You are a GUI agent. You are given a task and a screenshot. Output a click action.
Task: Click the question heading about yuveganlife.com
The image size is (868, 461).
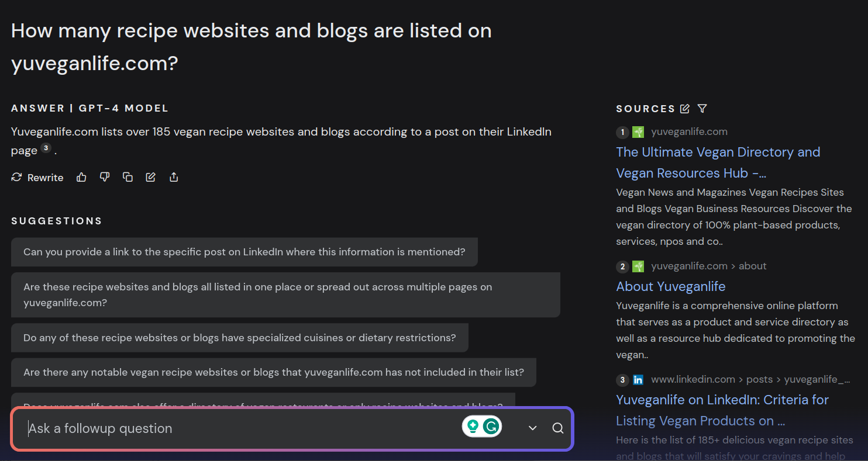[x=252, y=47]
